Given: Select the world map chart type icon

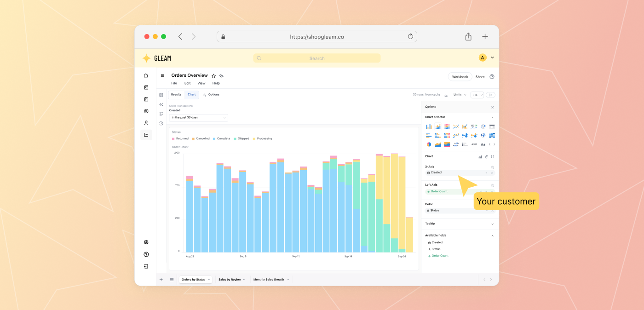Looking at the screenshot, I should (x=483, y=135).
